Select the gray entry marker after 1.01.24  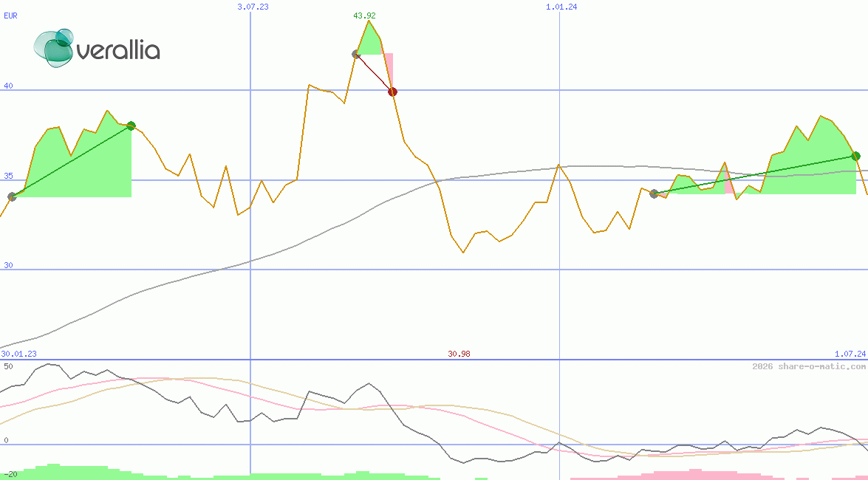point(654,193)
